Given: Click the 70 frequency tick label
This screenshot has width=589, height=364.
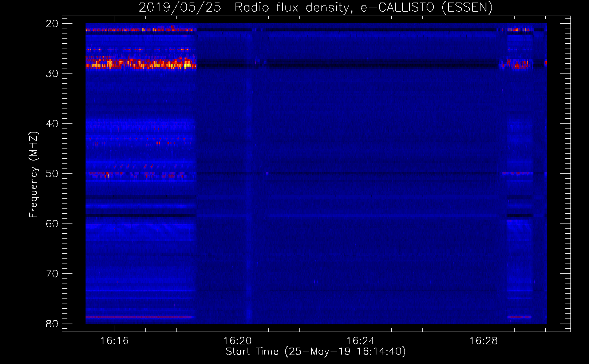Looking at the screenshot, I should tap(52, 274).
